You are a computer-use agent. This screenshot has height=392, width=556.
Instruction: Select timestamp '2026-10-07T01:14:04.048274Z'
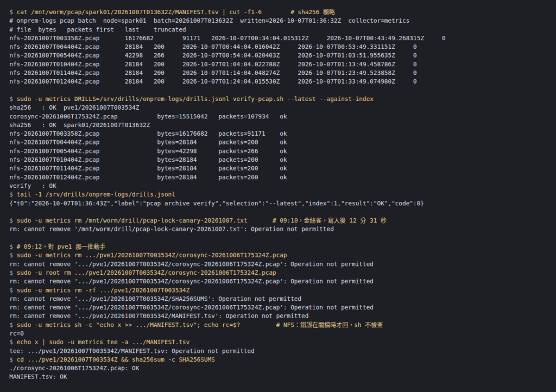pos(231,73)
